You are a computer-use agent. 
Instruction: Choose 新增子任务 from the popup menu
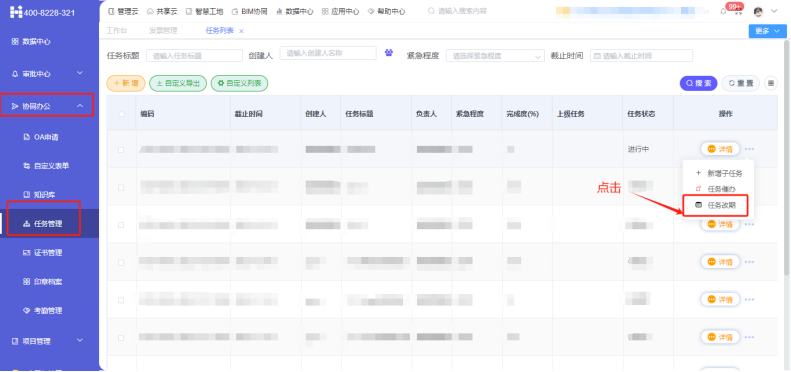click(x=718, y=173)
